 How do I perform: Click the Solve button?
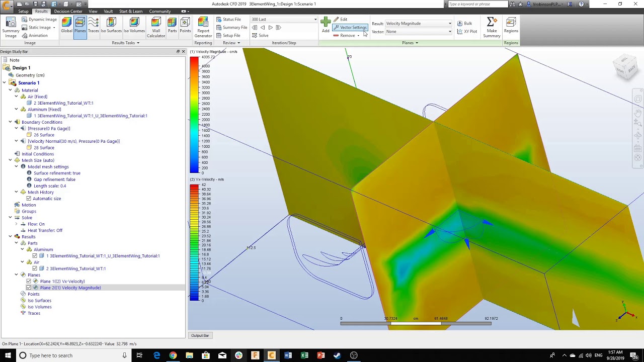point(260,36)
